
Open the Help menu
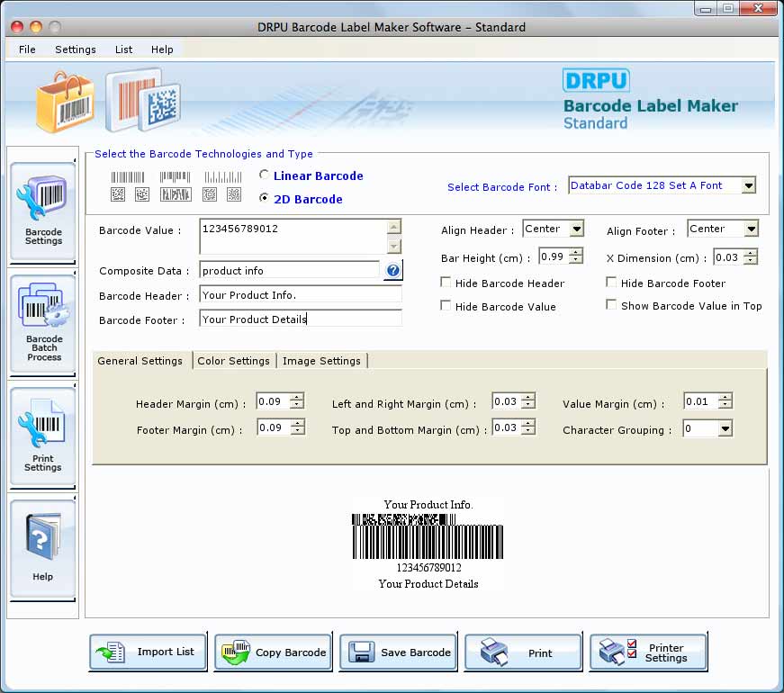point(162,49)
